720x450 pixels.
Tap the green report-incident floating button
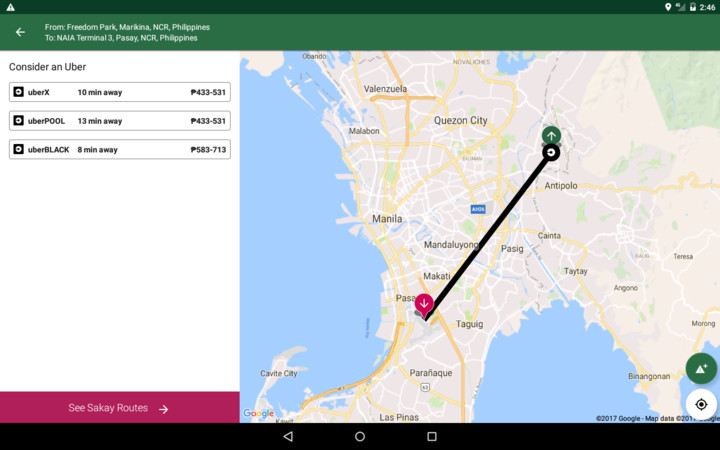(701, 368)
